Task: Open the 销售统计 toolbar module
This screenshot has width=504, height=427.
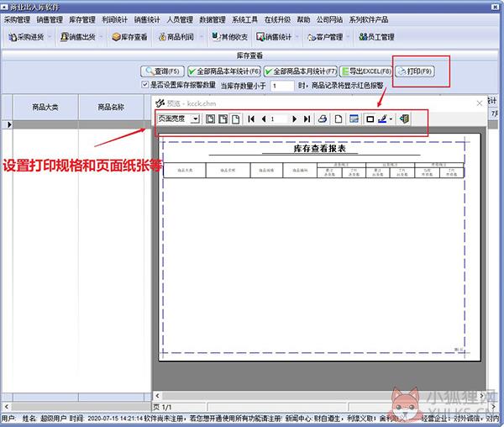Action: 274,37
